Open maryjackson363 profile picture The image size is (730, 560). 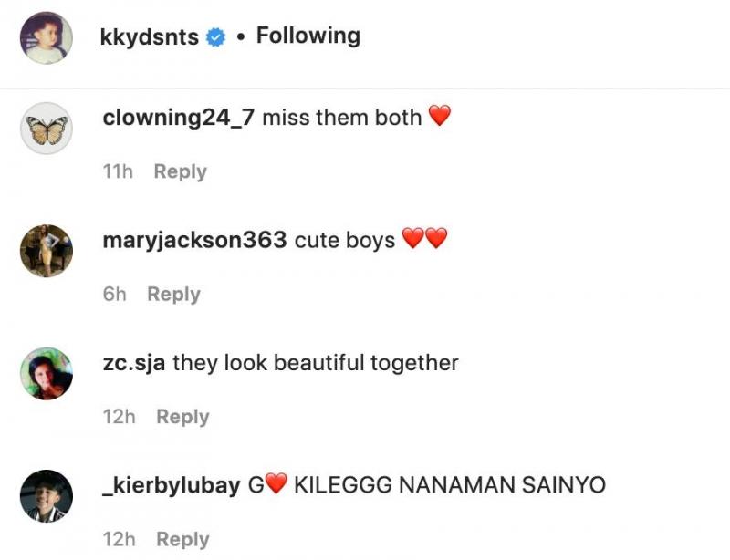pyautogui.click(x=47, y=251)
